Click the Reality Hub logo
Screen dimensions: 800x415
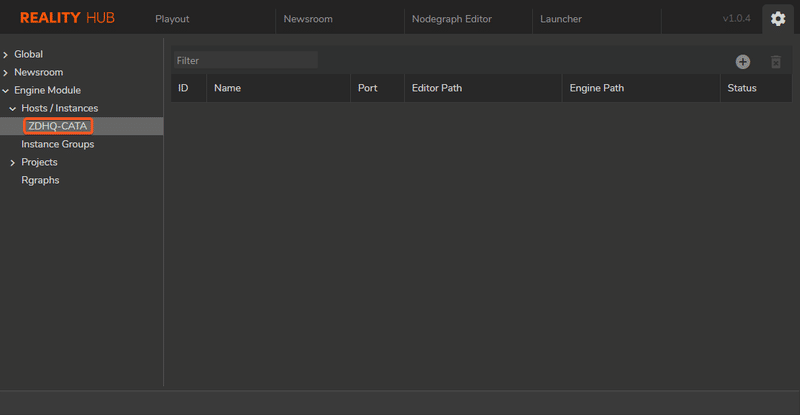click(67, 18)
